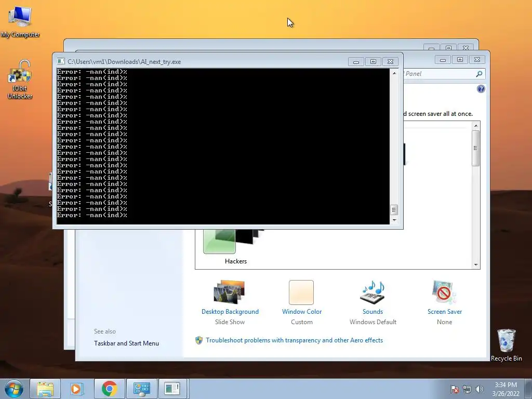Image resolution: width=532 pixels, height=399 pixels.
Task: Show clock and calendar at 3:34 PM
Action: pyautogui.click(x=506, y=389)
